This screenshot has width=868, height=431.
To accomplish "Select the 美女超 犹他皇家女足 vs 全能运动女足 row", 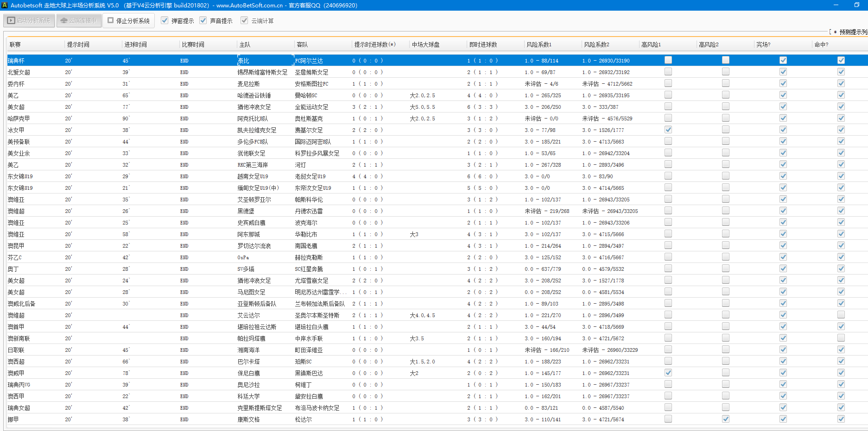I will coord(254,107).
